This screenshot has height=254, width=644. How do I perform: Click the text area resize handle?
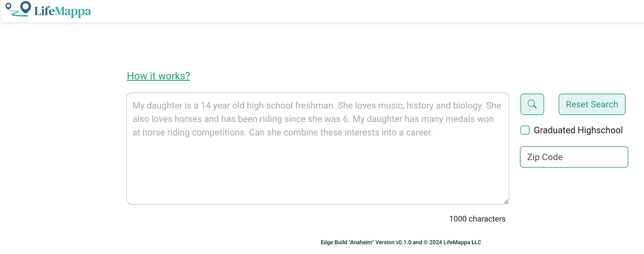click(506, 202)
